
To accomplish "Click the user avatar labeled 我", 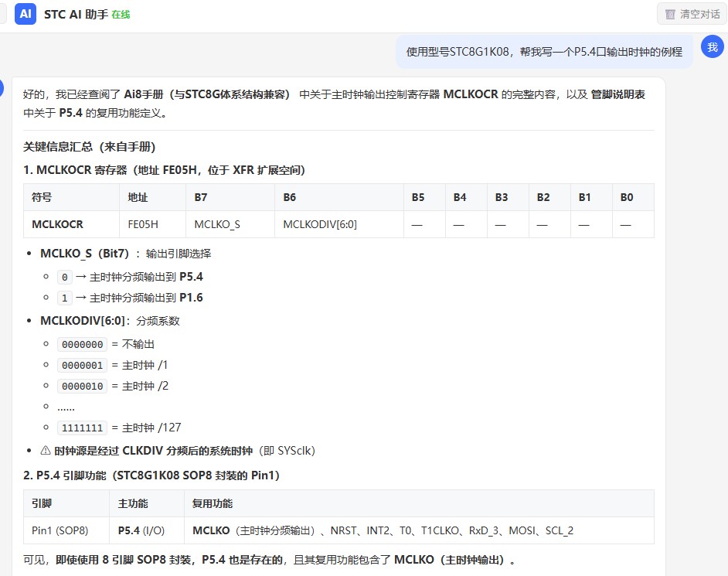I will click(713, 47).
